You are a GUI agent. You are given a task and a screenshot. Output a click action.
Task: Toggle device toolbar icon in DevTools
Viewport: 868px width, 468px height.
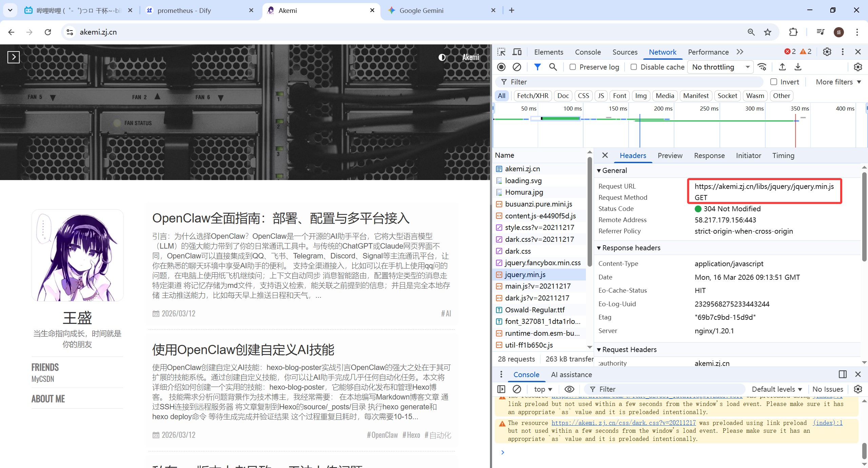point(517,52)
